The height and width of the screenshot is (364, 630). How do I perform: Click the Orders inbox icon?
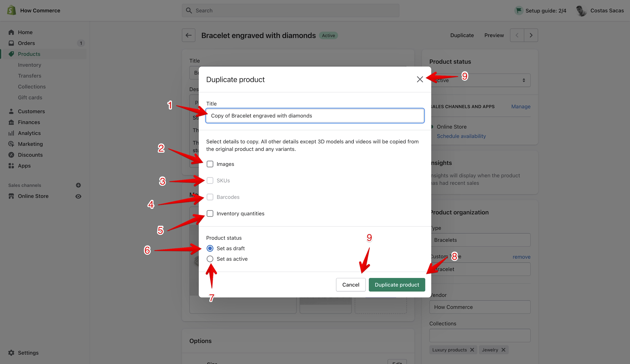[11, 43]
